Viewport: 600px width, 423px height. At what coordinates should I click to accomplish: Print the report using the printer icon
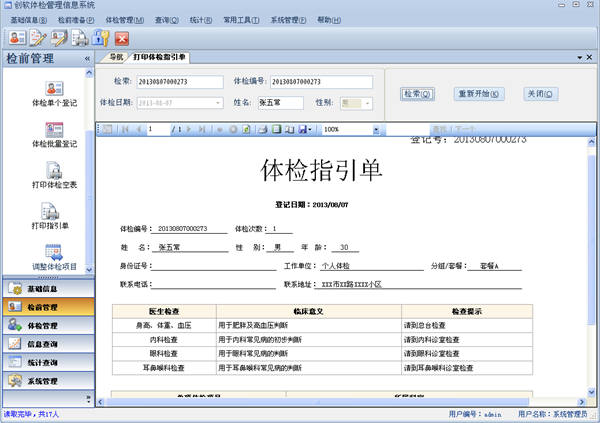coord(263,129)
